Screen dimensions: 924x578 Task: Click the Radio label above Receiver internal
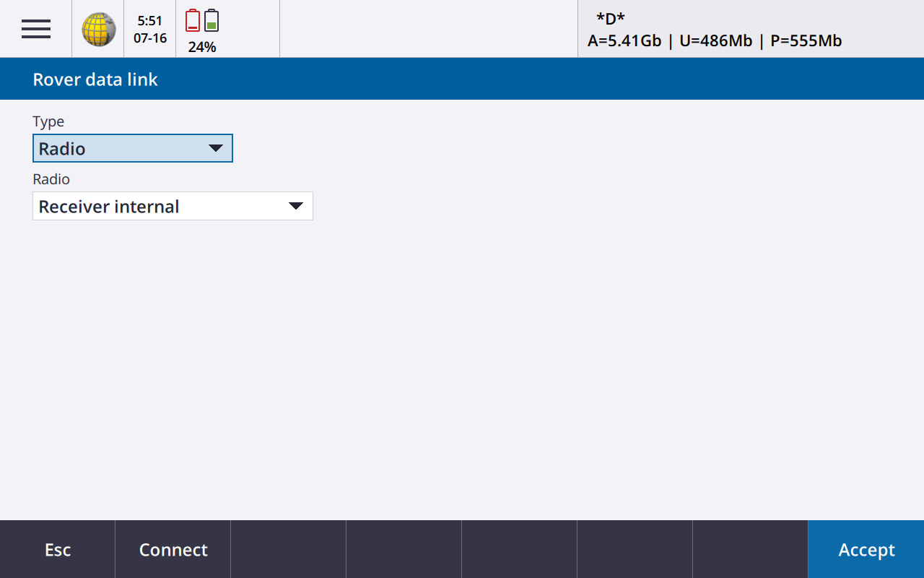tap(51, 179)
